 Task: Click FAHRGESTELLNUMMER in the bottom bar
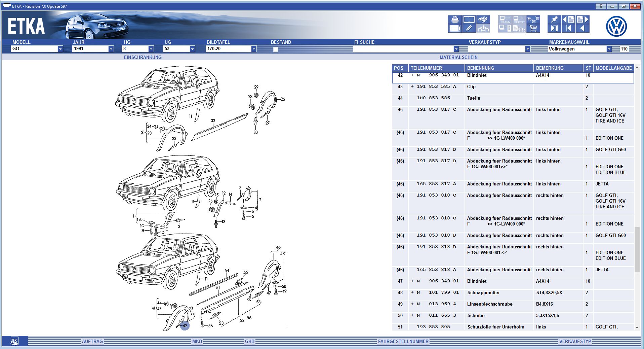[403, 341]
